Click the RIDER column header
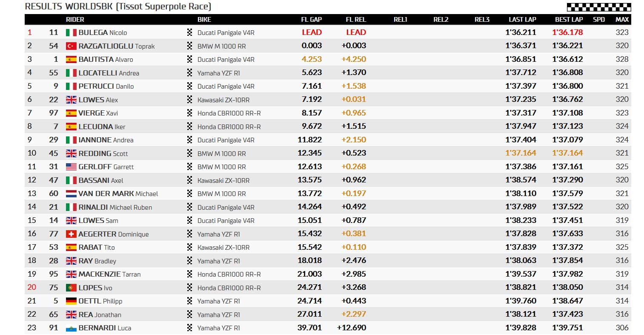The image size is (644, 335). click(x=75, y=20)
